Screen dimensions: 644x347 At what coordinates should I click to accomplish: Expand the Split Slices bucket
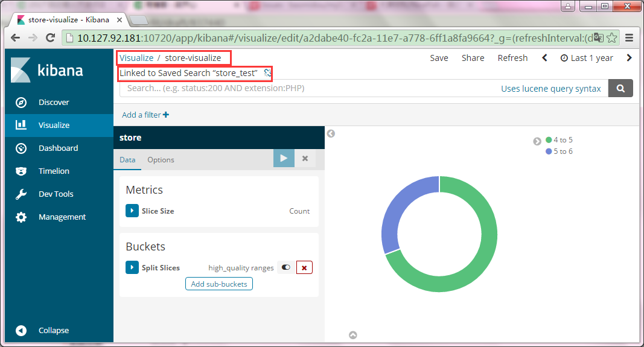tap(132, 267)
